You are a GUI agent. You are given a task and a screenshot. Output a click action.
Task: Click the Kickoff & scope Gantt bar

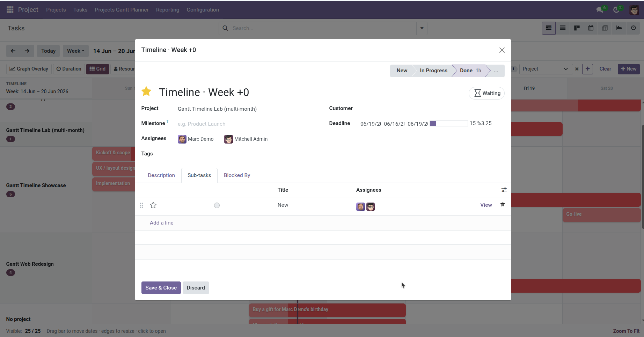pyautogui.click(x=114, y=153)
